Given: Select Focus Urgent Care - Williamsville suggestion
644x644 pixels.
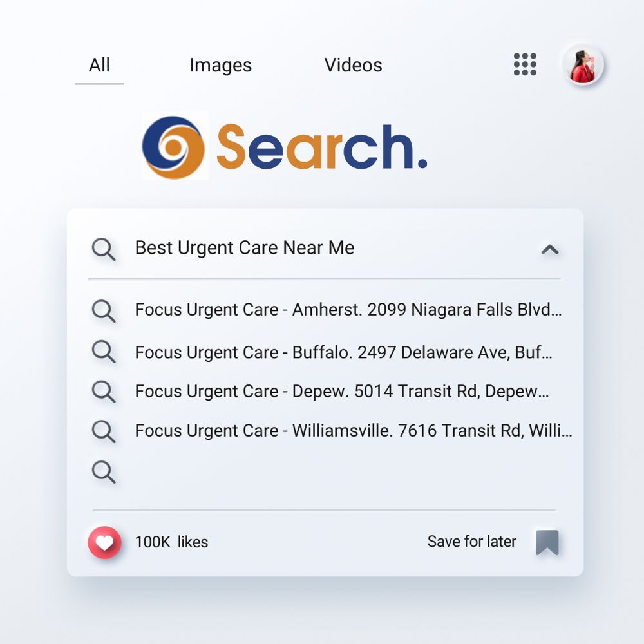Looking at the screenshot, I should coord(354,431).
